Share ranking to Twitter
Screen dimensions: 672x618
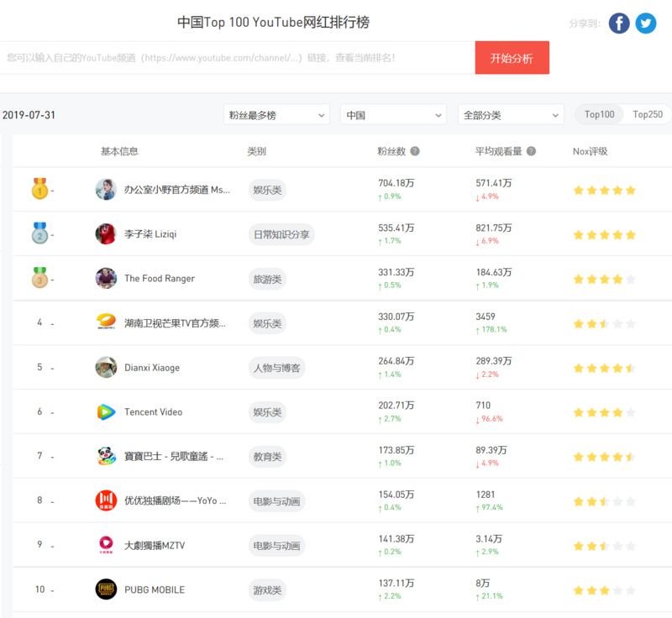coord(646,24)
